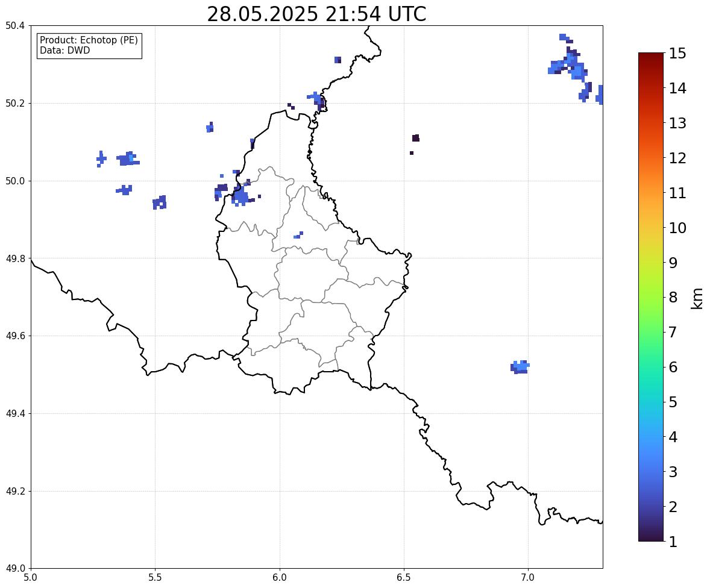Select the 49.6 latitude tick label
The height and width of the screenshot is (588, 710).
pyautogui.click(x=14, y=336)
